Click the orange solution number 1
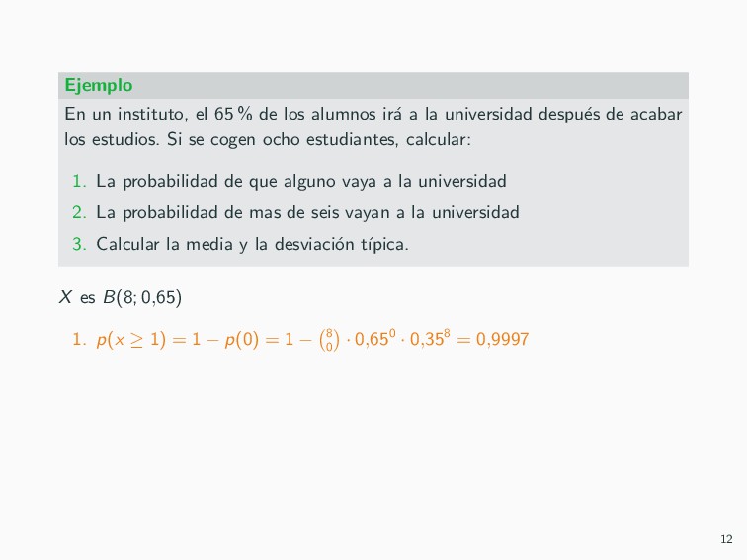The image size is (747, 560). coord(79,339)
